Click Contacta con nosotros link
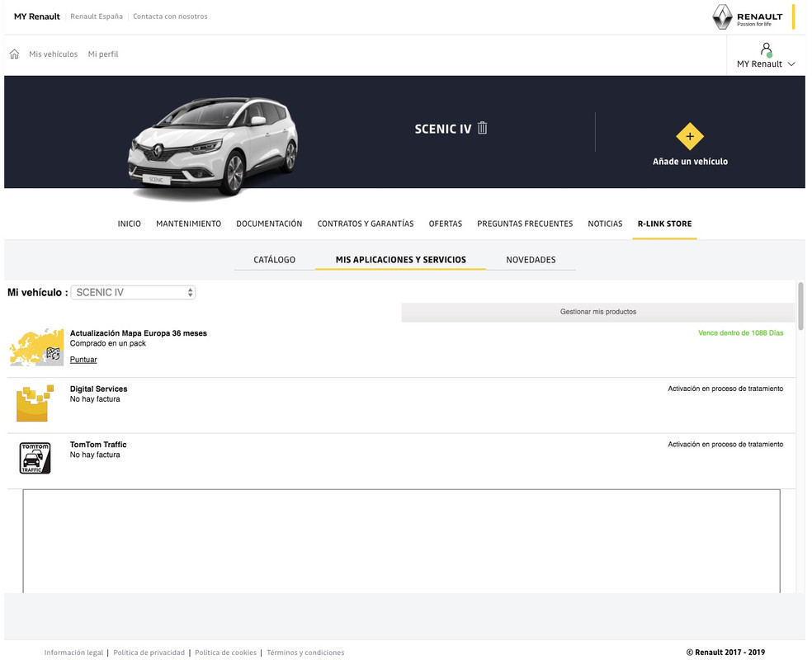The width and height of the screenshot is (812, 660). coord(170,16)
